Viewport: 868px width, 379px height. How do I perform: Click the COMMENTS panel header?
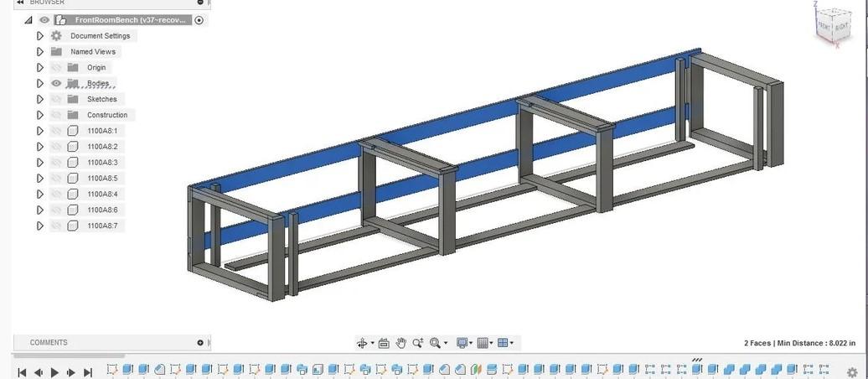tap(111, 342)
